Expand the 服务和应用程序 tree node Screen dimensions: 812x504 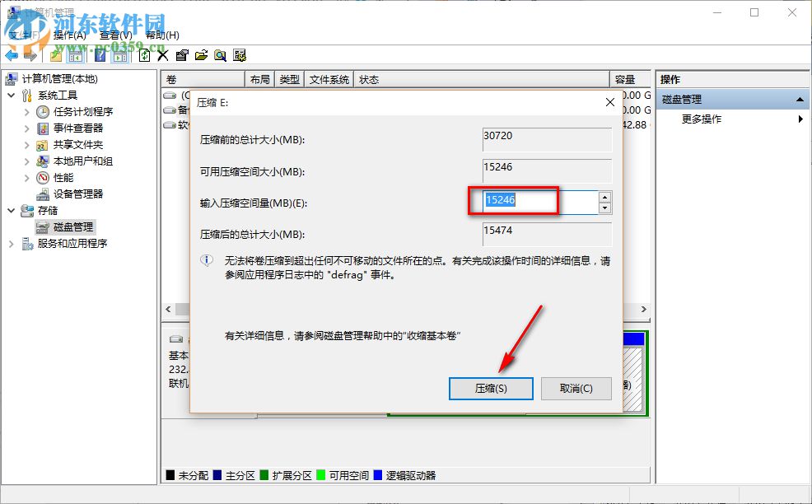pyautogui.click(x=12, y=244)
